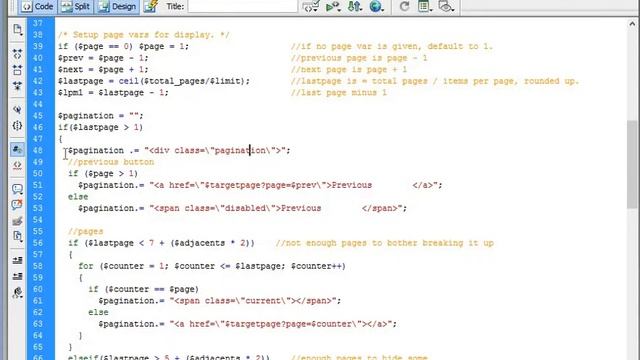Click the 'elseif' keyword on line 66
Viewport: 640px width, 360px height.
pyautogui.click(x=83, y=357)
